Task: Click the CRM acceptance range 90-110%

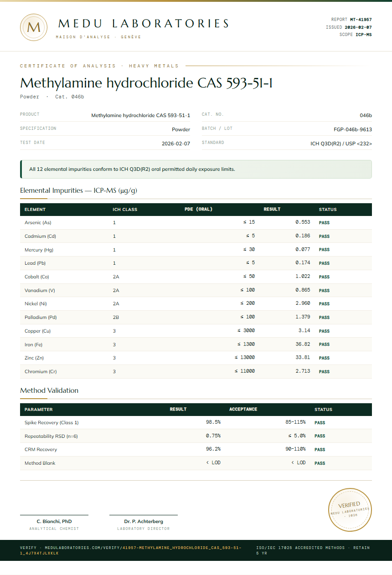Action: 295,449
